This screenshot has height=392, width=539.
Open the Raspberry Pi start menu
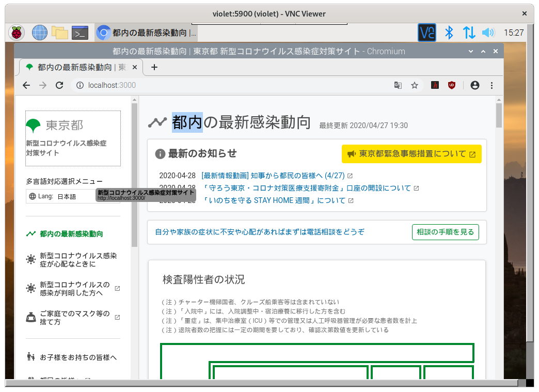tap(17, 32)
